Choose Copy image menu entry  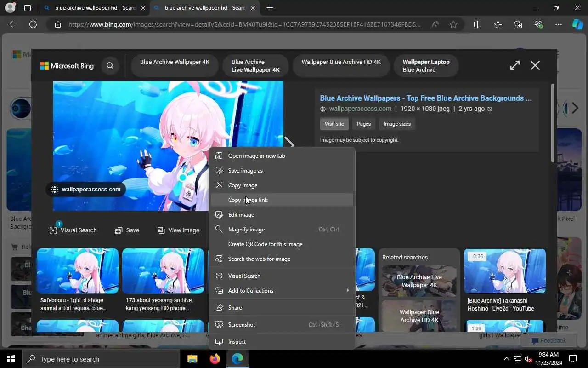pos(282,185)
